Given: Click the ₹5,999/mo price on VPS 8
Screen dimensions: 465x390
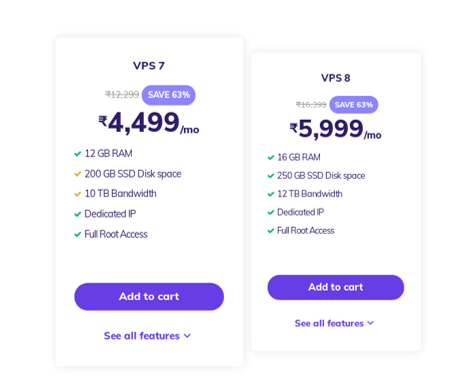Looking at the screenshot, I should click(335, 130).
